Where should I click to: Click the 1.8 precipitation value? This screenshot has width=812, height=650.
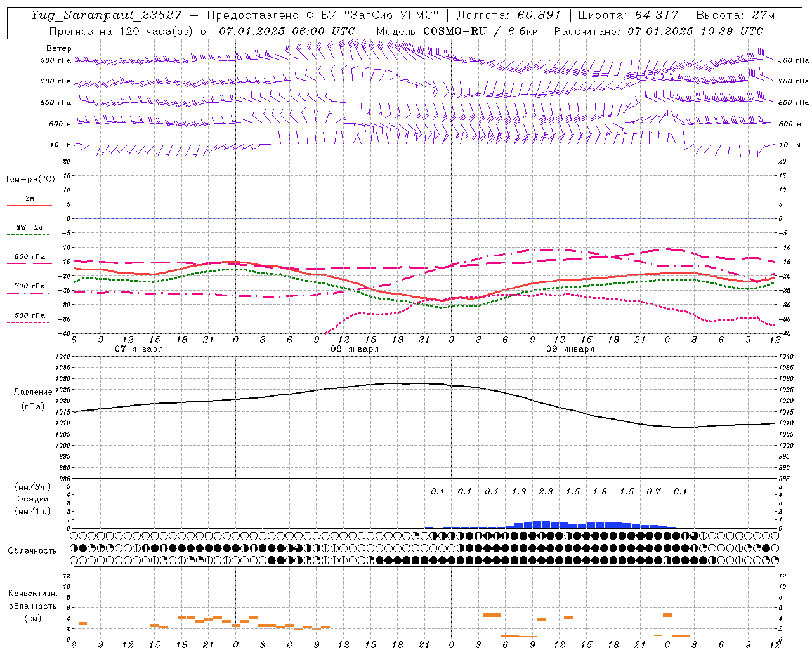pyautogui.click(x=599, y=492)
